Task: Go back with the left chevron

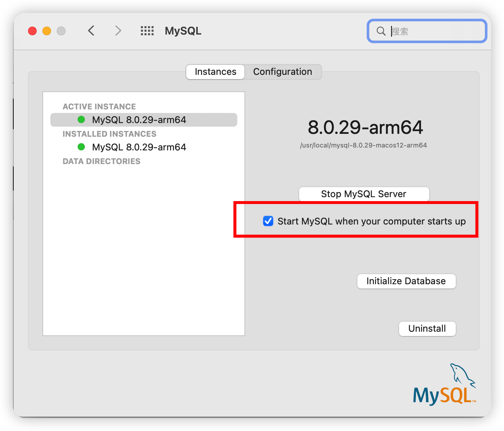Action: pyautogui.click(x=91, y=31)
